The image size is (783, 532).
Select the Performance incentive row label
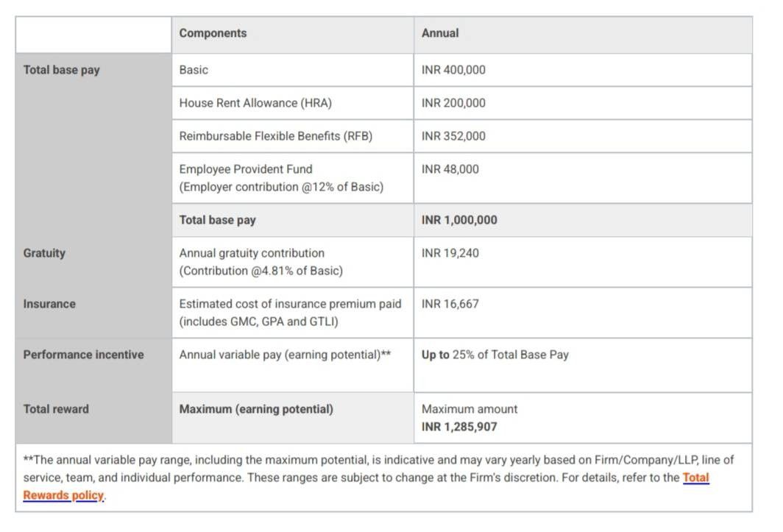pyautogui.click(x=83, y=355)
